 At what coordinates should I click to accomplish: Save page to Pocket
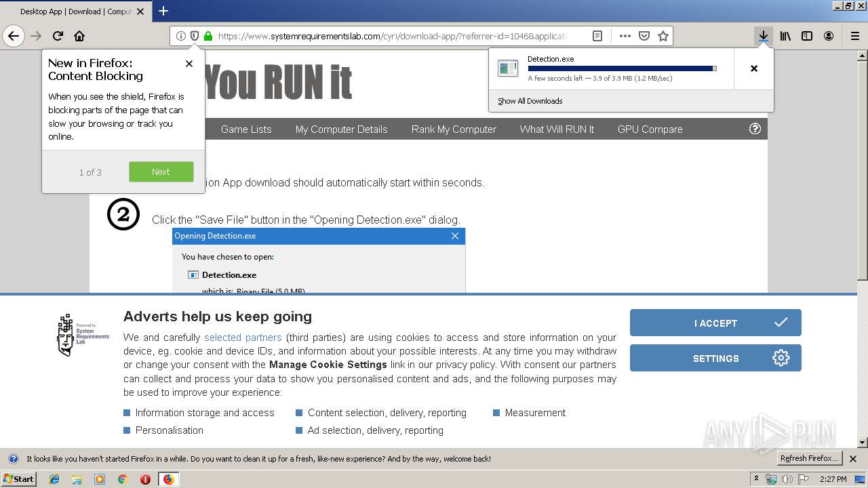644,36
